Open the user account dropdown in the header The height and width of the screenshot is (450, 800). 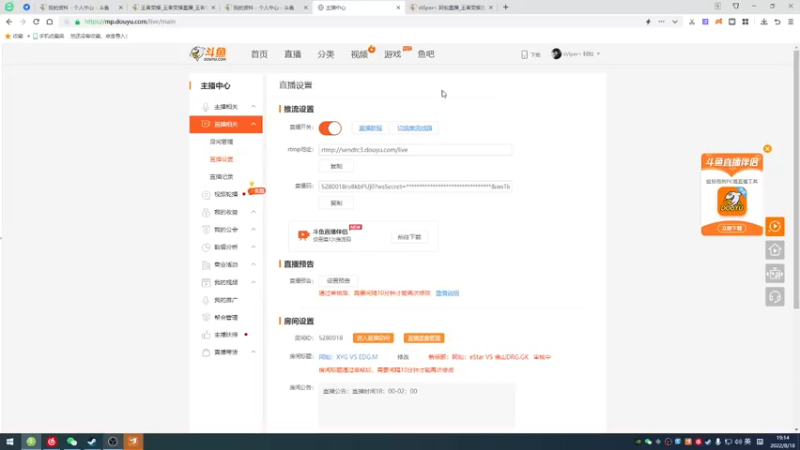point(576,54)
